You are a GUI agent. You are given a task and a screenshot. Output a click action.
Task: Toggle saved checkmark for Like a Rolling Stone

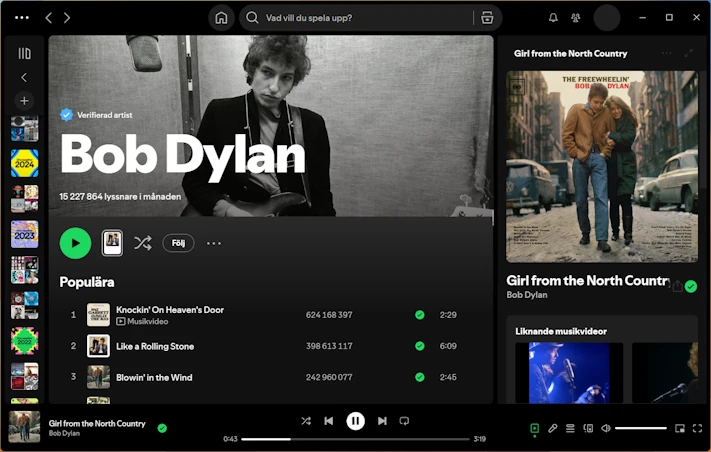coord(420,346)
